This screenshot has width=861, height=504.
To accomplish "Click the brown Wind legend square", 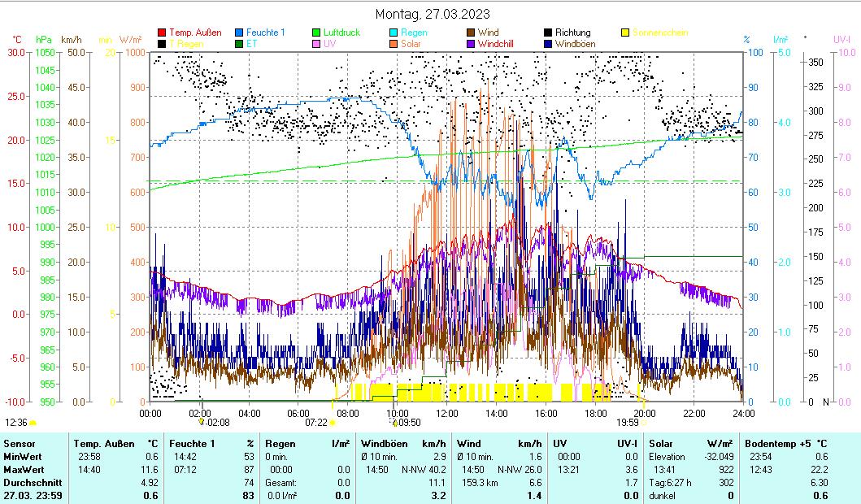I will 472,33.
